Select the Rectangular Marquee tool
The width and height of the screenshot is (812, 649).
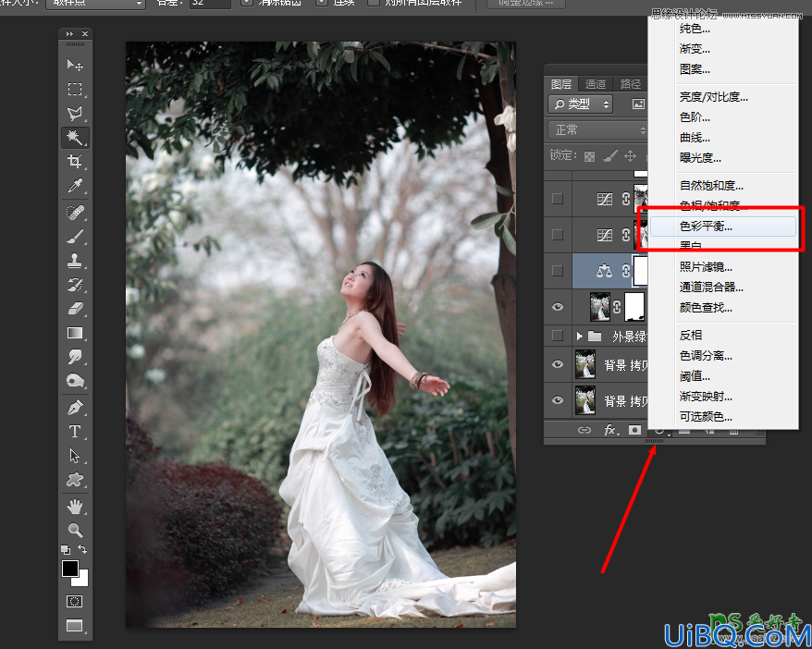click(x=75, y=89)
